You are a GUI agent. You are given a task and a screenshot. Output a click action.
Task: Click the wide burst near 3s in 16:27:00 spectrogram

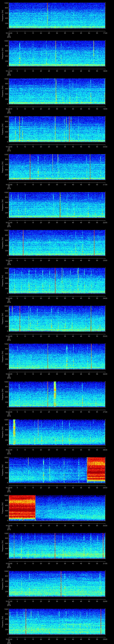[14, 432]
